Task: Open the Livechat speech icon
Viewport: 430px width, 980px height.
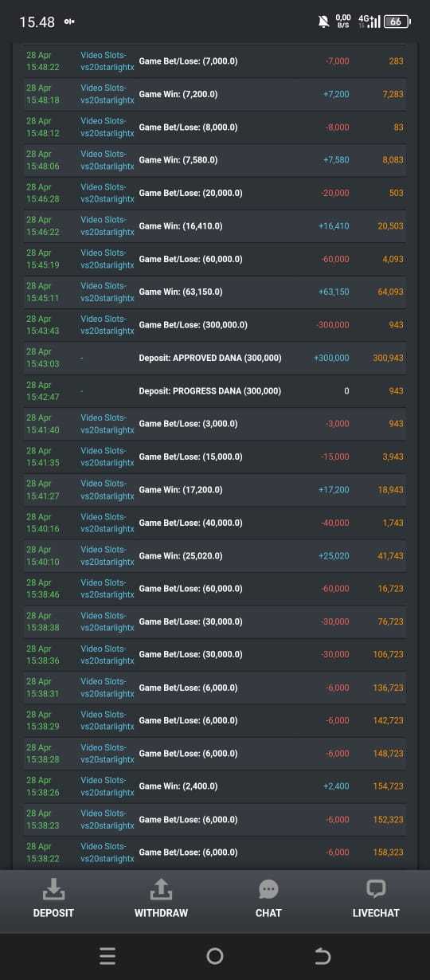Action: pyautogui.click(x=376, y=889)
